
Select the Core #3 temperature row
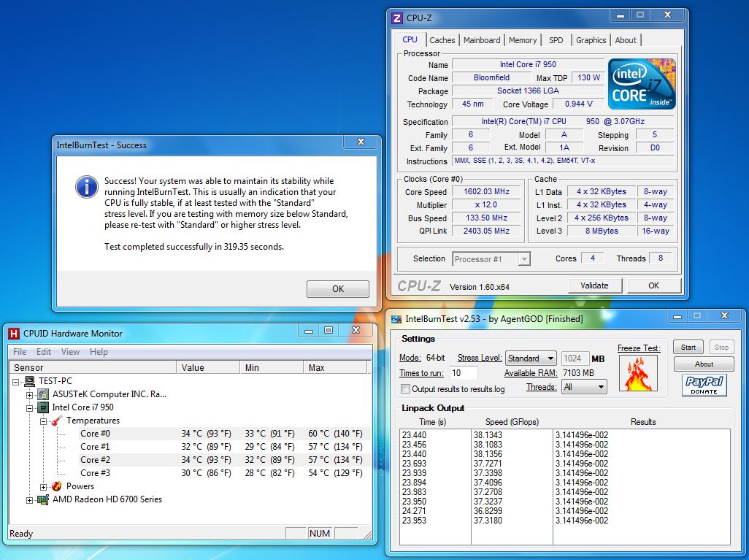point(223,473)
